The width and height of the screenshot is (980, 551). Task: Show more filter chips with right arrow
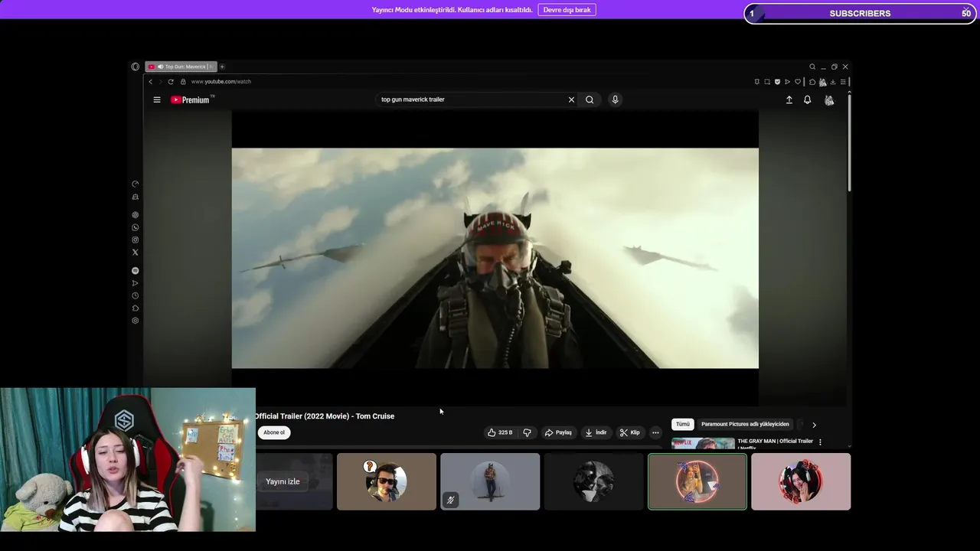(814, 425)
